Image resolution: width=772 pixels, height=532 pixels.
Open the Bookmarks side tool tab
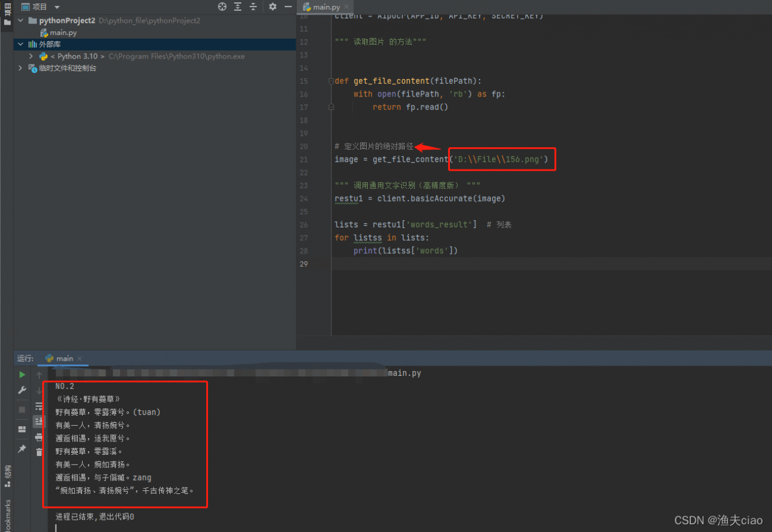[7, 516]
